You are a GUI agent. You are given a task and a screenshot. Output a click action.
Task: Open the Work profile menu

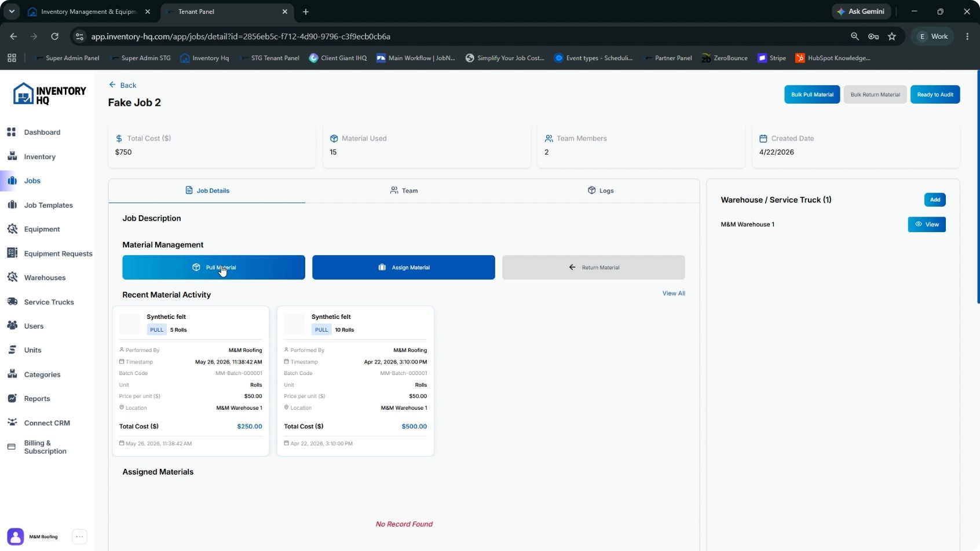[933, 36]
